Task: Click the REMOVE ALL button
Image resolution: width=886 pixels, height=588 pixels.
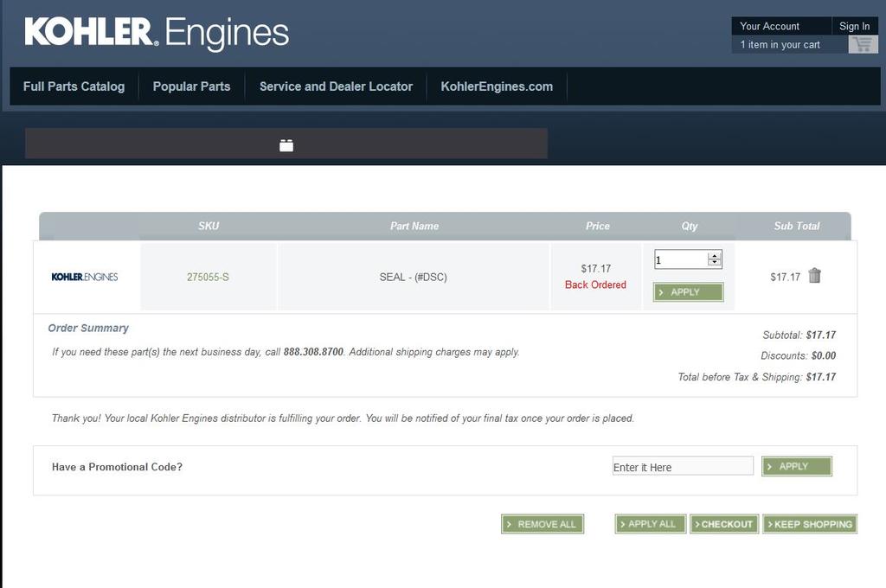Action: (543, 524)
